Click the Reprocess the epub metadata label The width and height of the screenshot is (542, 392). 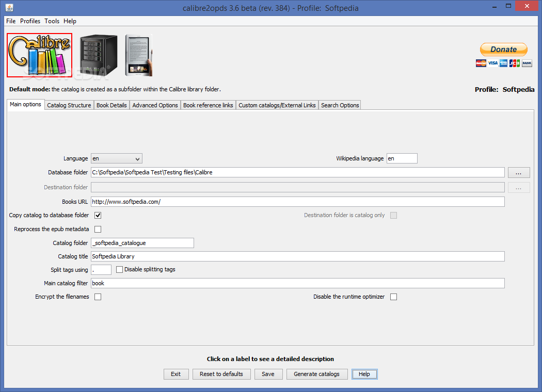click(x=51, y=229)
